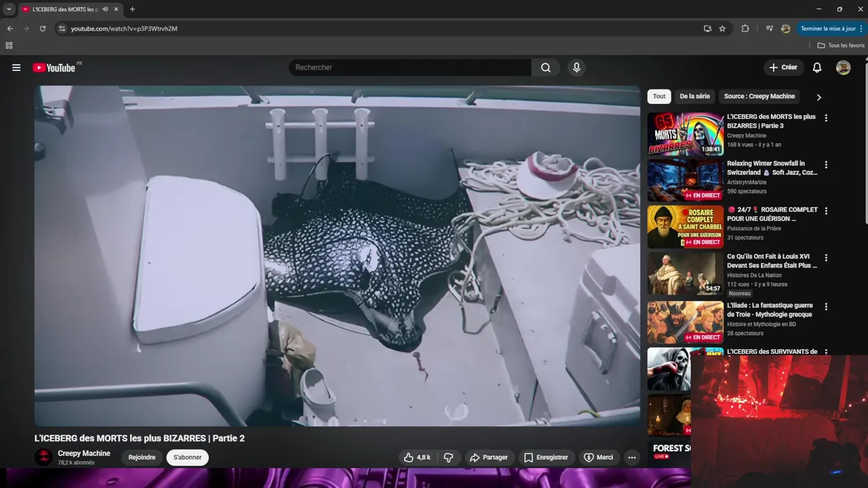Open the YouTube guide hamburger menu

16,68
